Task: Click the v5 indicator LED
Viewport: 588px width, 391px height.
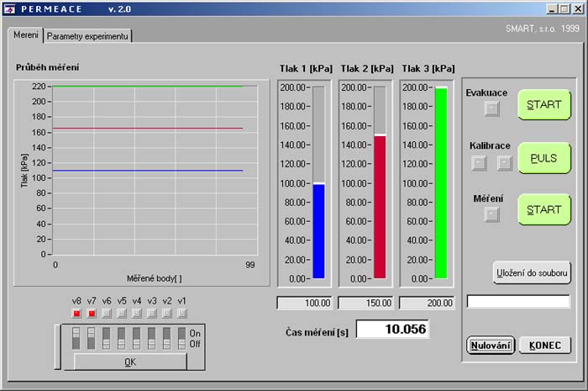Action: coord(122,314)
